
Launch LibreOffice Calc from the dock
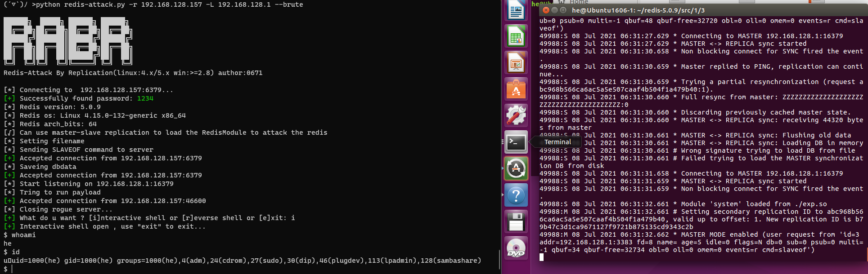pyautogui.click(x=516, y=36)
